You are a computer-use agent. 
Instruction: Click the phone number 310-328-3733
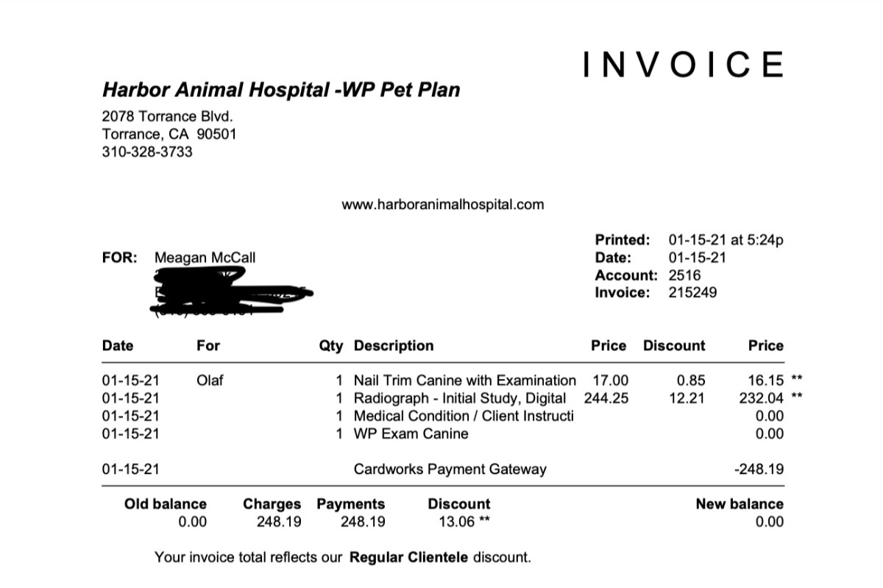(147, 152)
